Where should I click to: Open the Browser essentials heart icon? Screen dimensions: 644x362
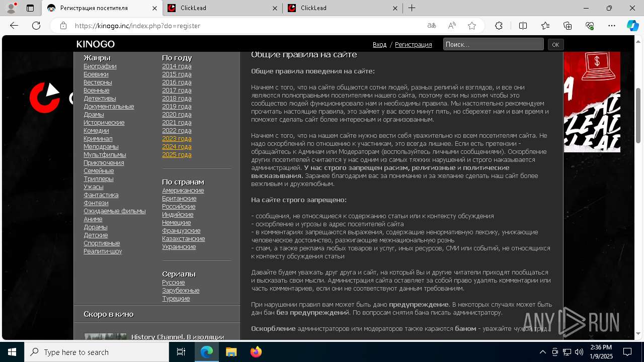590,26
